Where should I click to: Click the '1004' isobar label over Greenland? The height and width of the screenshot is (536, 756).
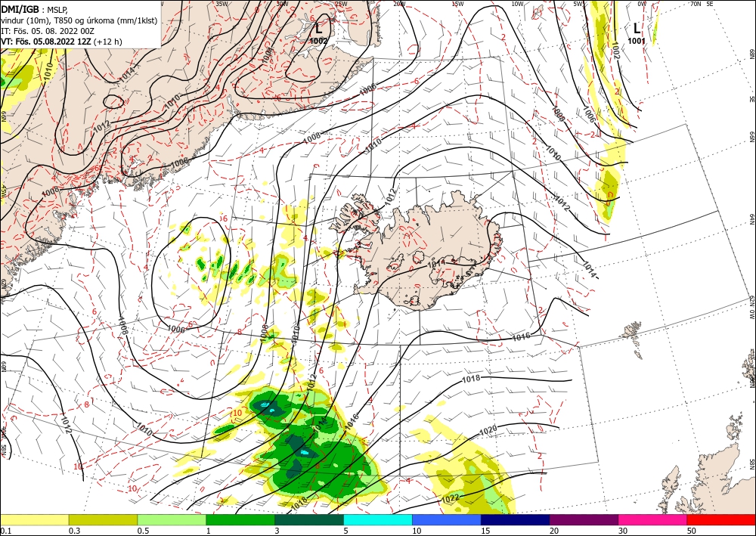[x=268, y=54]
